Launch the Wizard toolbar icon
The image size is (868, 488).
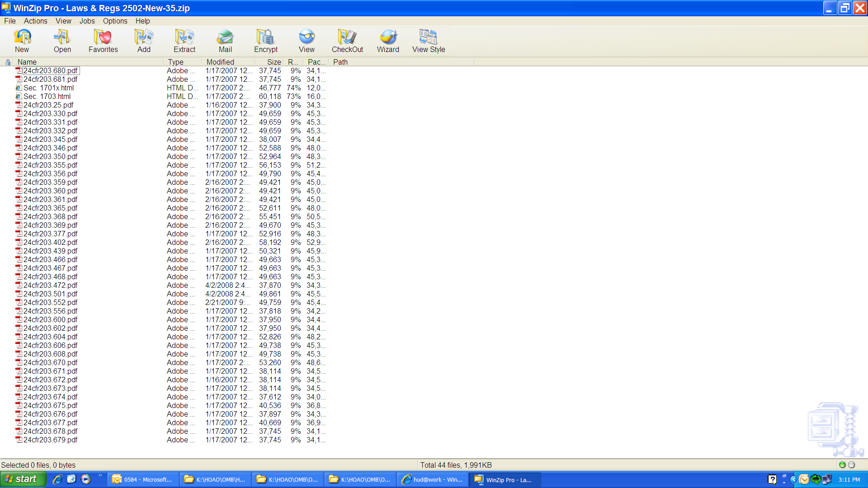tap(388, 41)
